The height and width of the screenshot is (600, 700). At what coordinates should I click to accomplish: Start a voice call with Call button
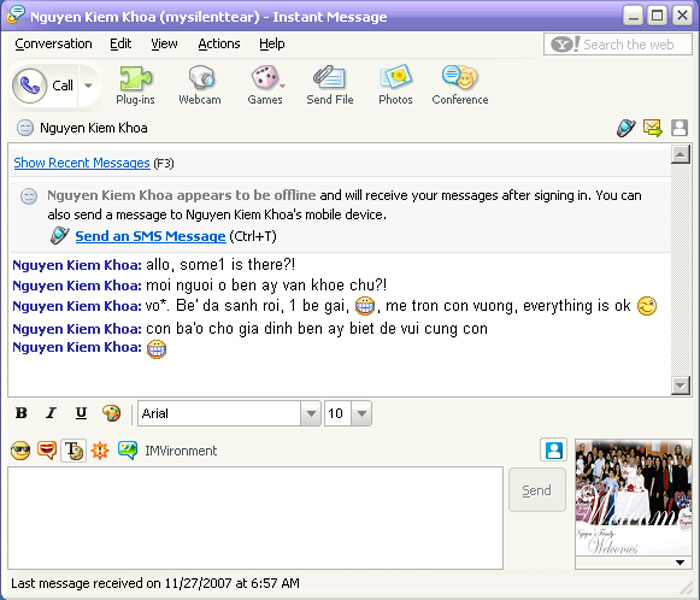coord(44,85)
